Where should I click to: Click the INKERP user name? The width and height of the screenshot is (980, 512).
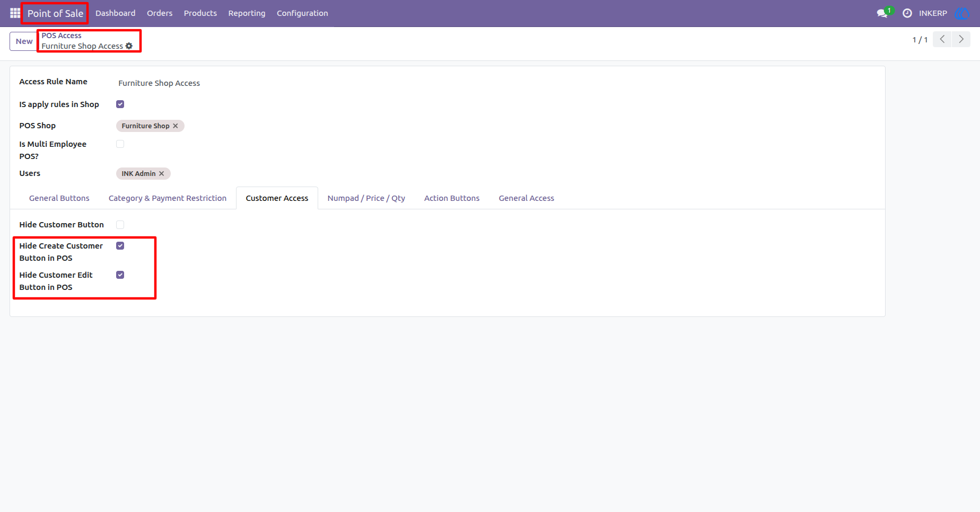point(933,13)
